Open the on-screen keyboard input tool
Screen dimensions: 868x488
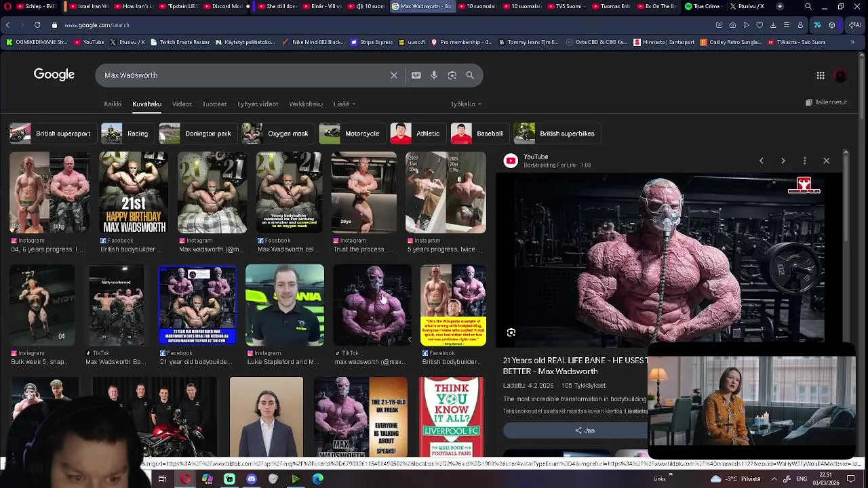tap(416, 75)
